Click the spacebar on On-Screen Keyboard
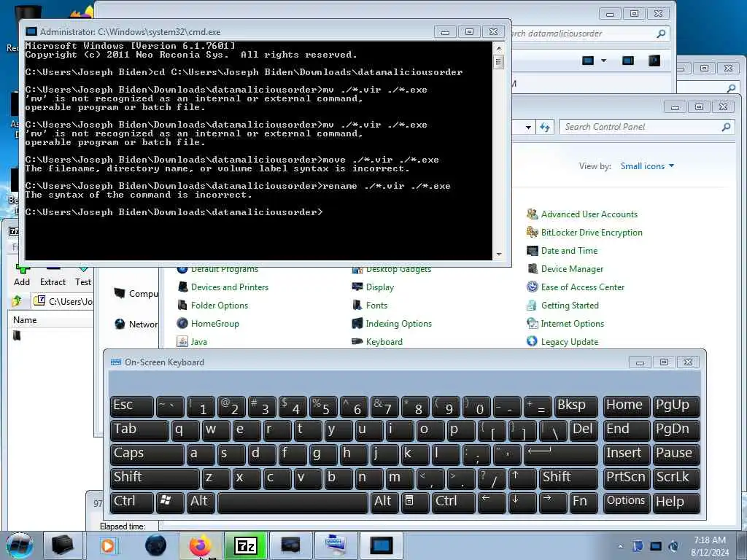The width and height of the screenshot is (747, 560). pyautogui.click(x=293, y=502)
